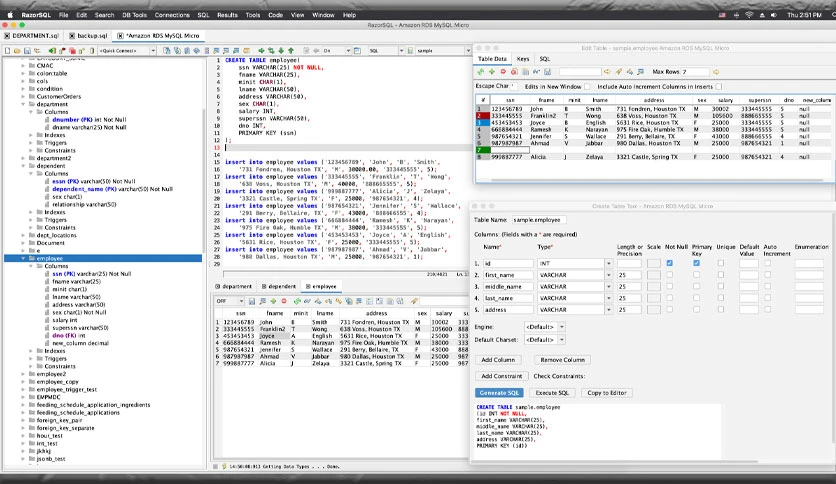This screenshot has width=836, height=484.
Task: Check Auto Increment for the id column
Action: click(x=768, y=263)
